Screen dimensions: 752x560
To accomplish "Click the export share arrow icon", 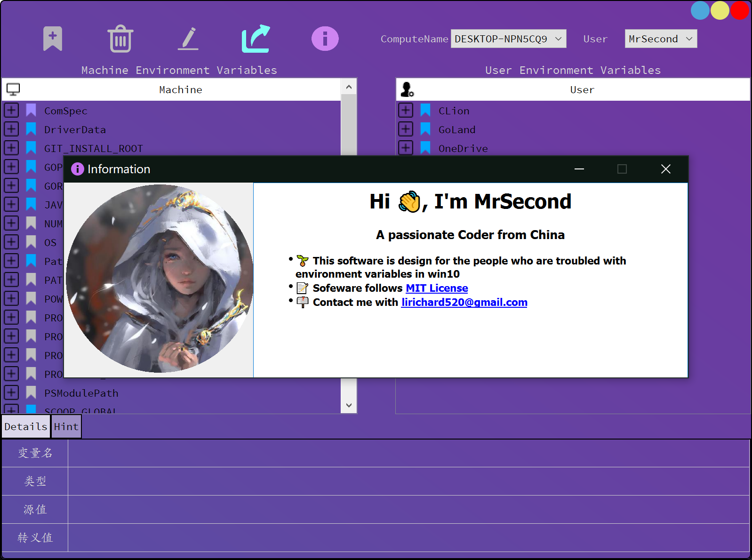I will 256,39.
